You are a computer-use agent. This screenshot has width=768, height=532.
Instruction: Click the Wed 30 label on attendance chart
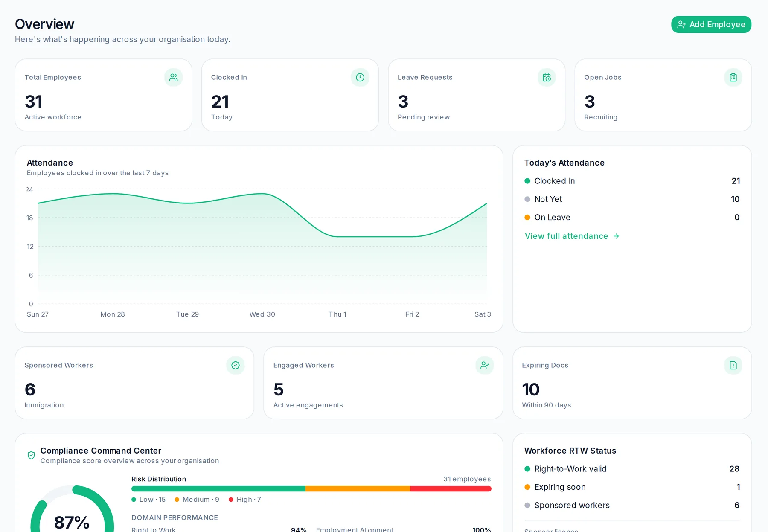click(x=262, y=314)
